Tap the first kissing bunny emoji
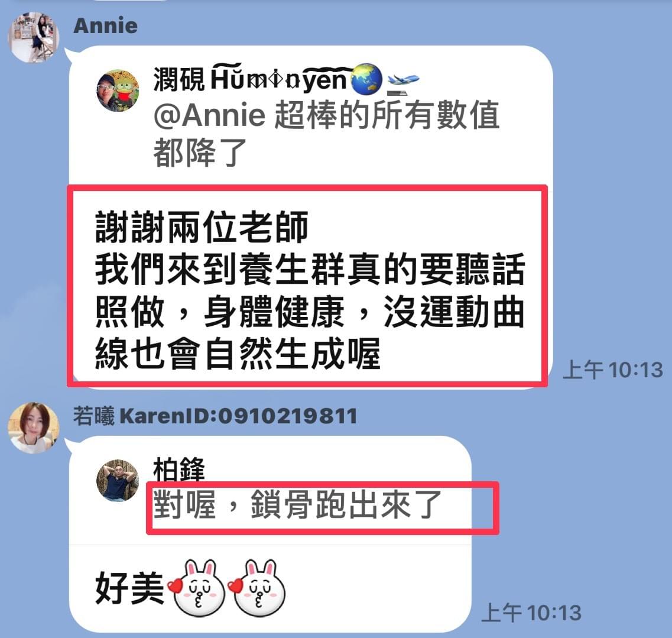 [196, 588]
